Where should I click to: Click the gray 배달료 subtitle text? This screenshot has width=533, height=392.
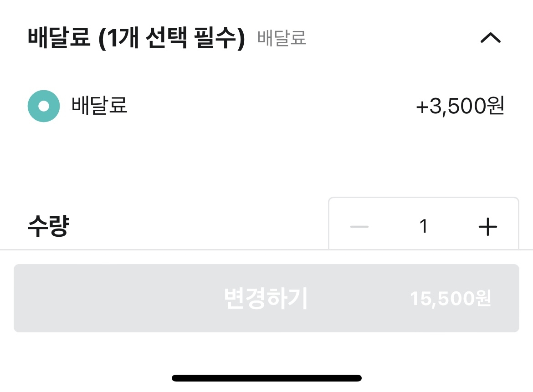click(282, 38)
